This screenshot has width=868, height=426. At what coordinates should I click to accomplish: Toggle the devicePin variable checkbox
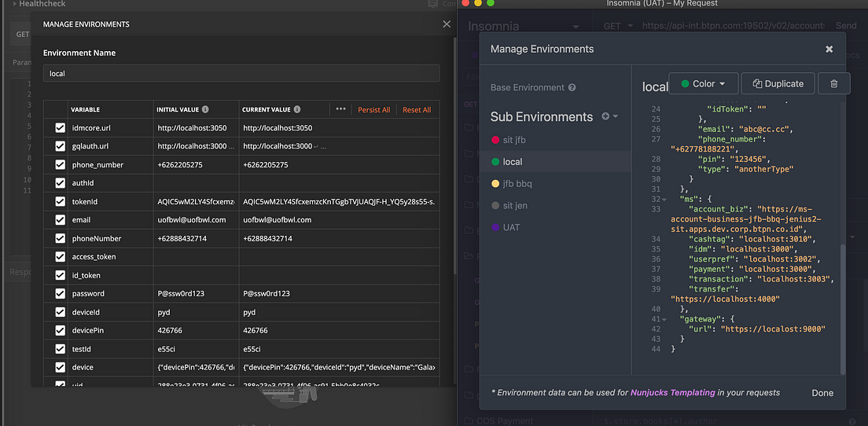pos(61,330)
